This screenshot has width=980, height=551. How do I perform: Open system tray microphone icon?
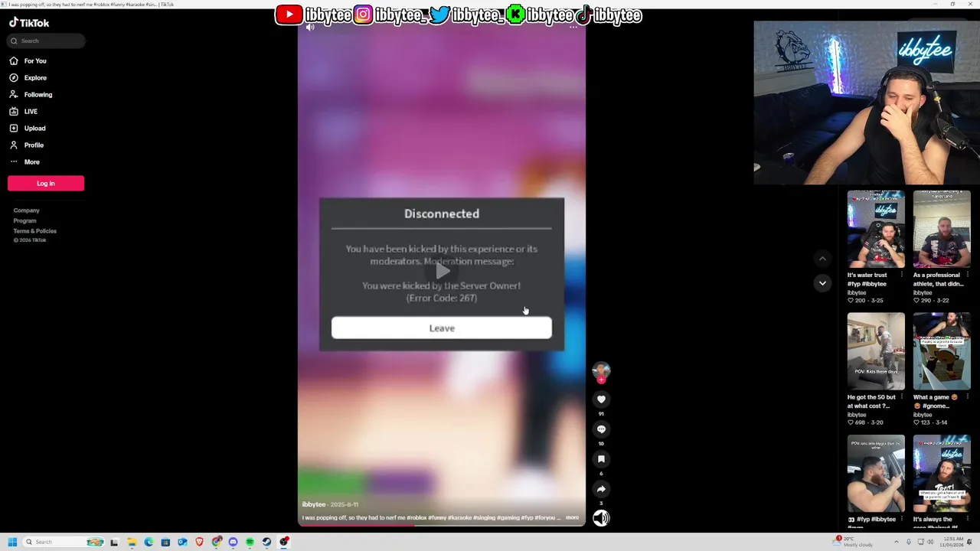[x=910, y=542]
